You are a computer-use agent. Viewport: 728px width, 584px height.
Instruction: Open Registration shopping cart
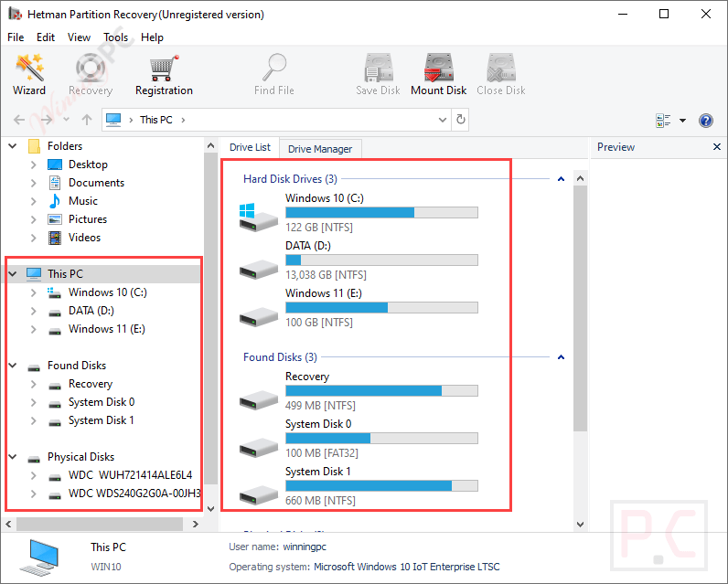point(164,68)
